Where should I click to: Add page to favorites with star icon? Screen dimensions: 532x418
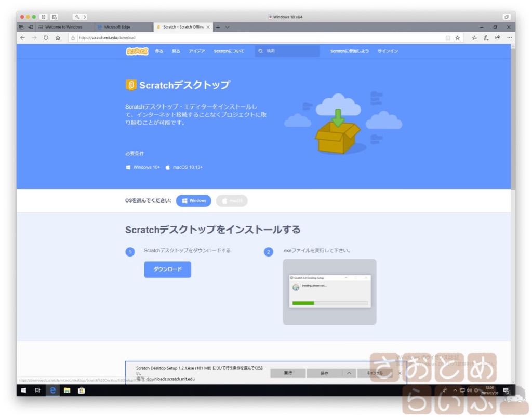[x=457, y=37]
